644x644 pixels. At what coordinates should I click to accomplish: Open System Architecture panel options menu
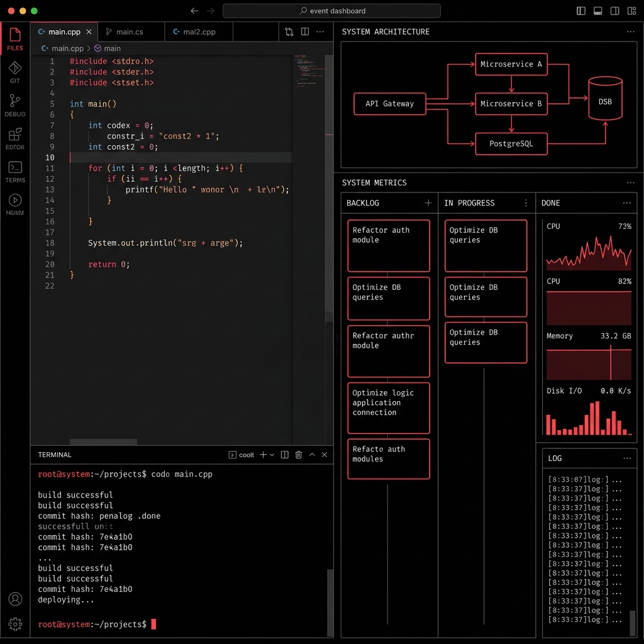point(630,31)
